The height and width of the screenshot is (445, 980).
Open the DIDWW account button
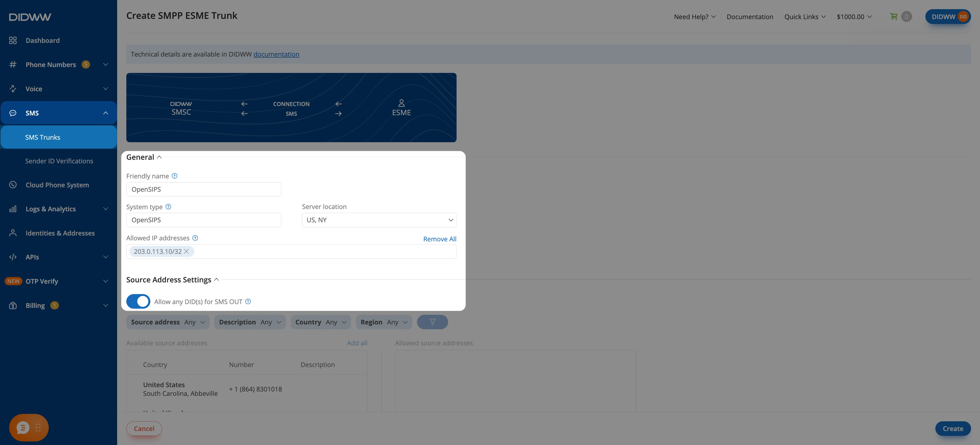pos(948,17)
